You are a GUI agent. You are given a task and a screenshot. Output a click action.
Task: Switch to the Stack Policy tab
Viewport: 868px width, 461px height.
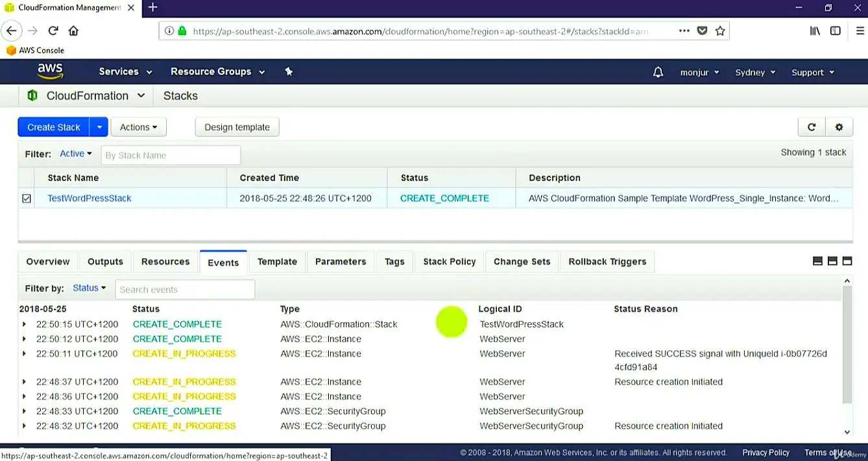point(450,261)
